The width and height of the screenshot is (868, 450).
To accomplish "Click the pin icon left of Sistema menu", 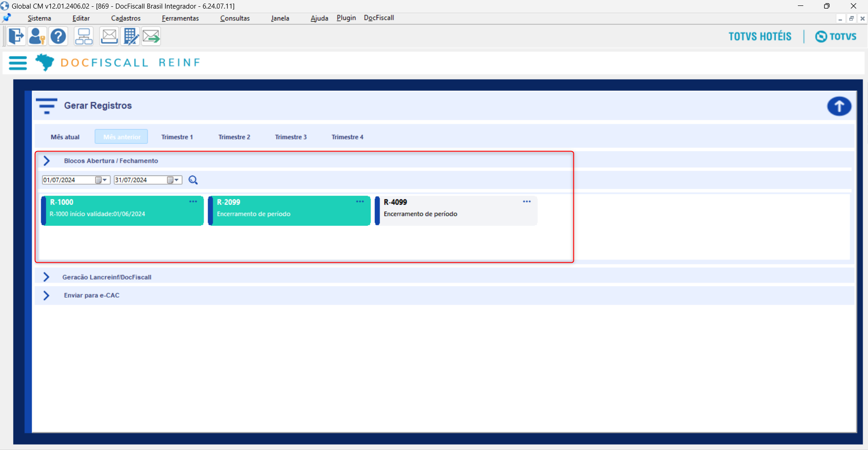I will pyautogui.click(x=7, y=18).
